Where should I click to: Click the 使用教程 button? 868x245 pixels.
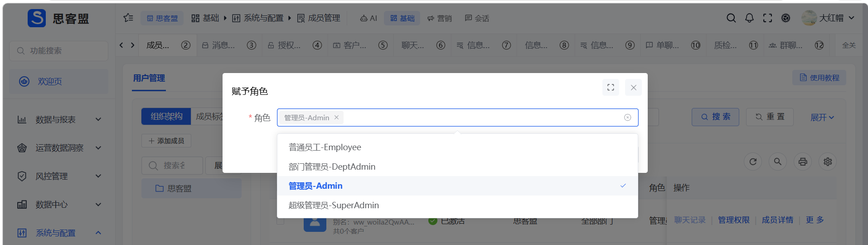pyautogui.click(x=819, y=78)
